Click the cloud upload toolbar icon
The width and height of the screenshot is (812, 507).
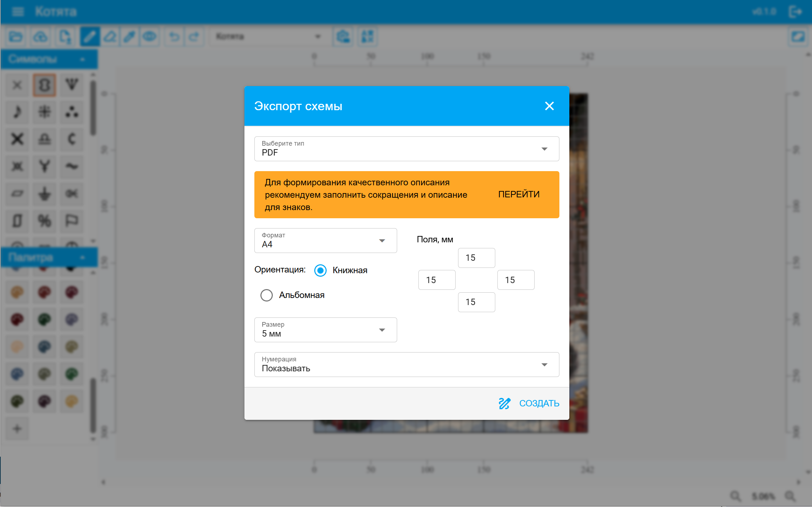40,36
